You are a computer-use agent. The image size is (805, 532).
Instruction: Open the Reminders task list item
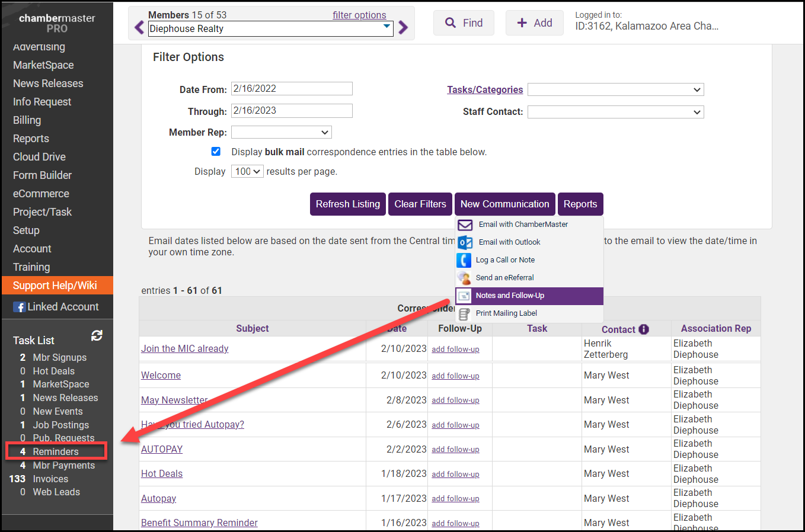click(x=55, y=451)
